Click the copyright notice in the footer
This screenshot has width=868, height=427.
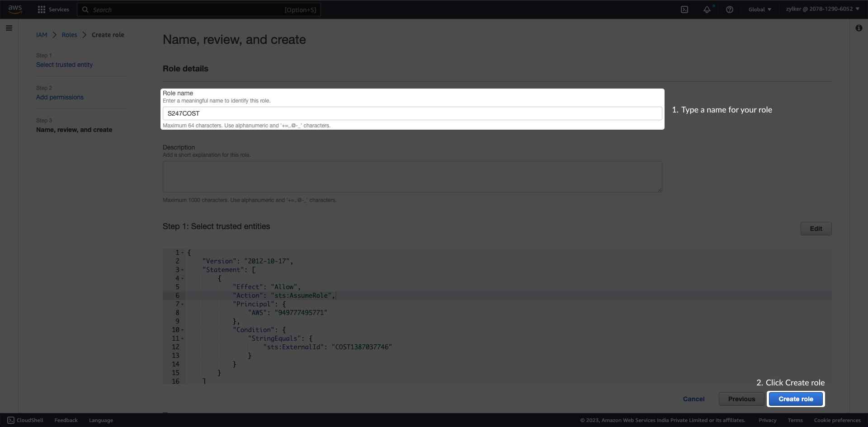[x=663, y=420]
